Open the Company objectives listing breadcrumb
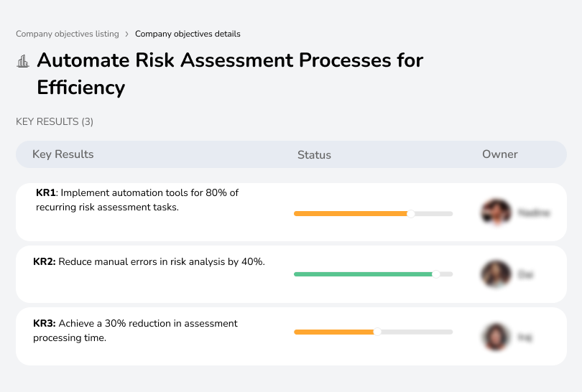 pos(68,34)
